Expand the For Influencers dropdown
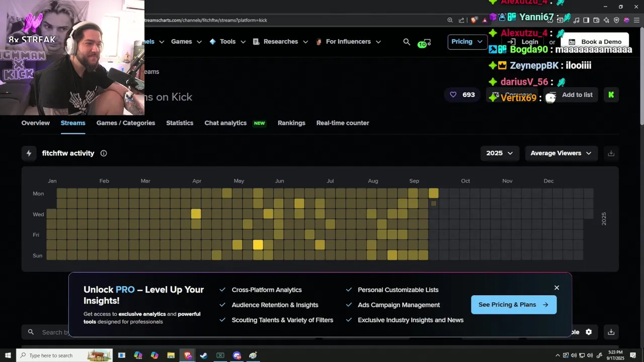 coord(348,42)
